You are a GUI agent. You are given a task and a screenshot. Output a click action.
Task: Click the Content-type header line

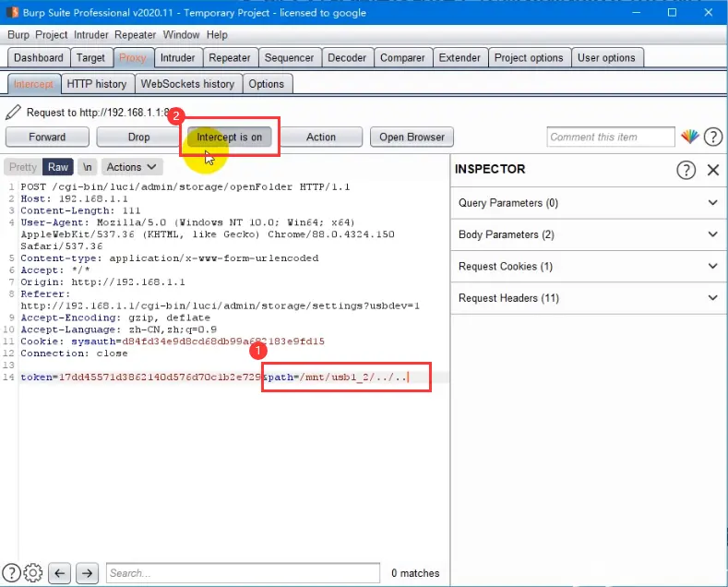170,258
